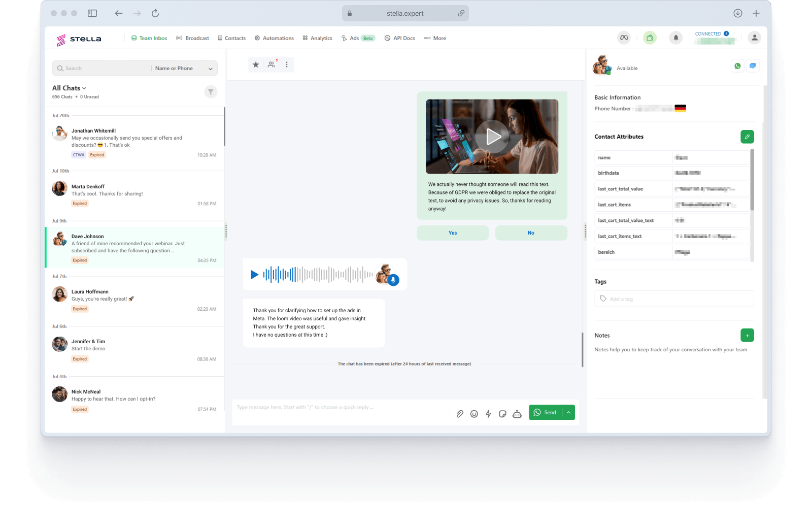Click the robot chatbot icon
Image resolution: width=812 pixels, height=528 pixels.
(x=517, y=414)
